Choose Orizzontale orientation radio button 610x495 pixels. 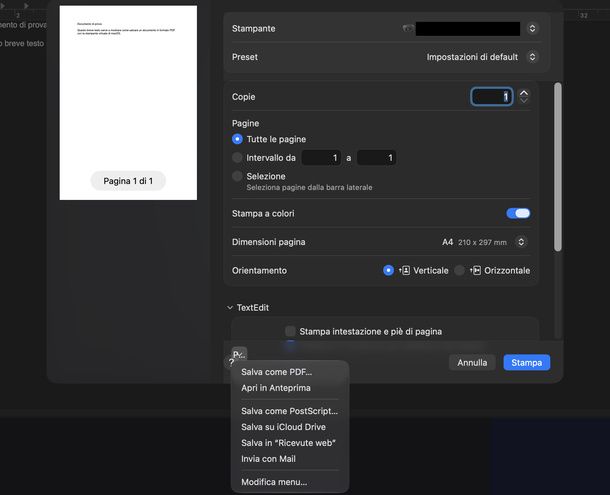coord(459,270)
